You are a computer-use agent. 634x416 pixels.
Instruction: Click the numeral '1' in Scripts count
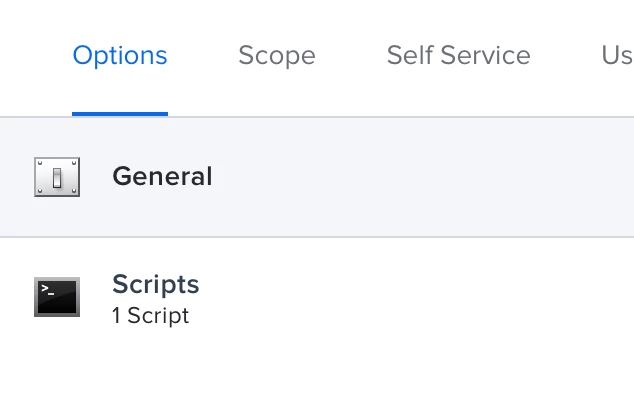[x=116, y=315]
